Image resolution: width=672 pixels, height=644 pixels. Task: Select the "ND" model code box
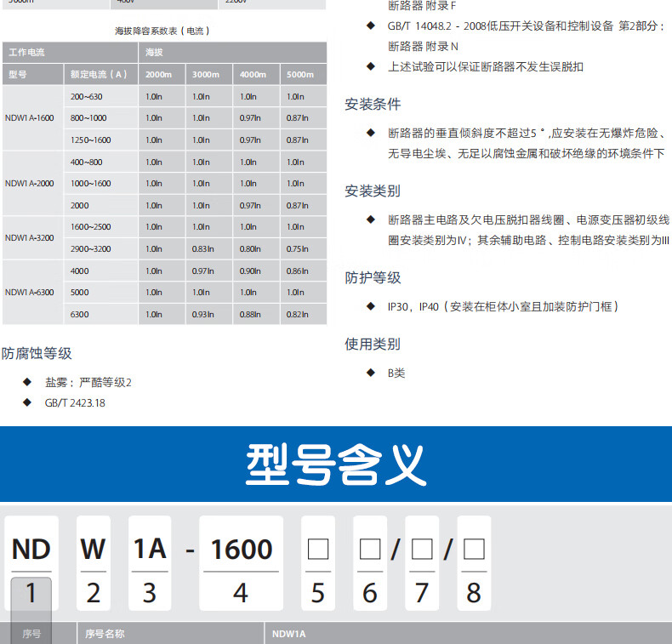coord(31,550)
